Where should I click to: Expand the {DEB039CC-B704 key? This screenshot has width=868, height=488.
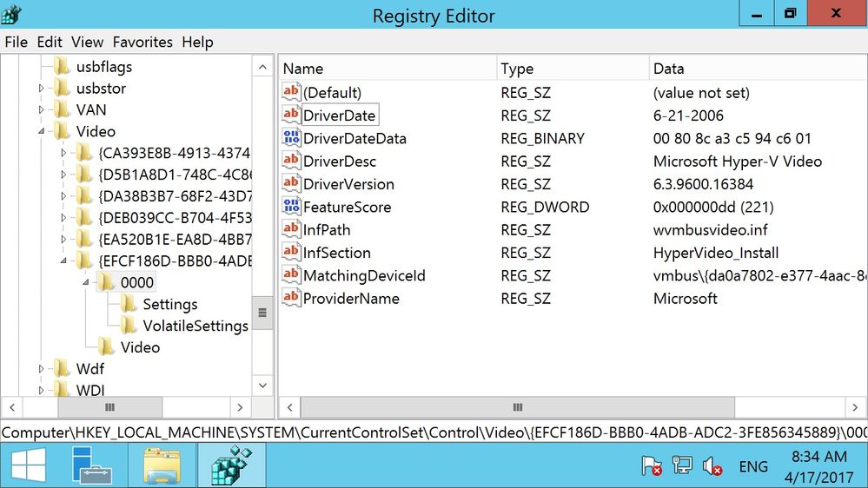click(63, 217)
